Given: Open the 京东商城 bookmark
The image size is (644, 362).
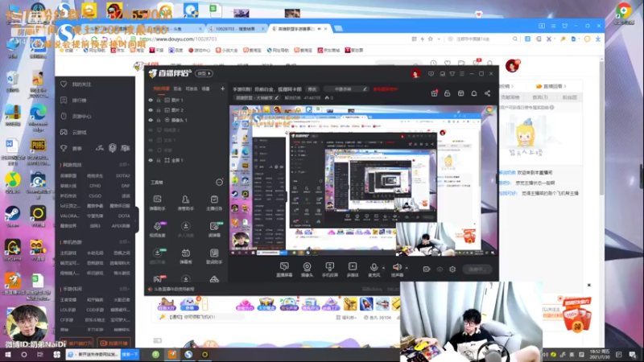Looking at the screenshot, I should tap(328, 51).
